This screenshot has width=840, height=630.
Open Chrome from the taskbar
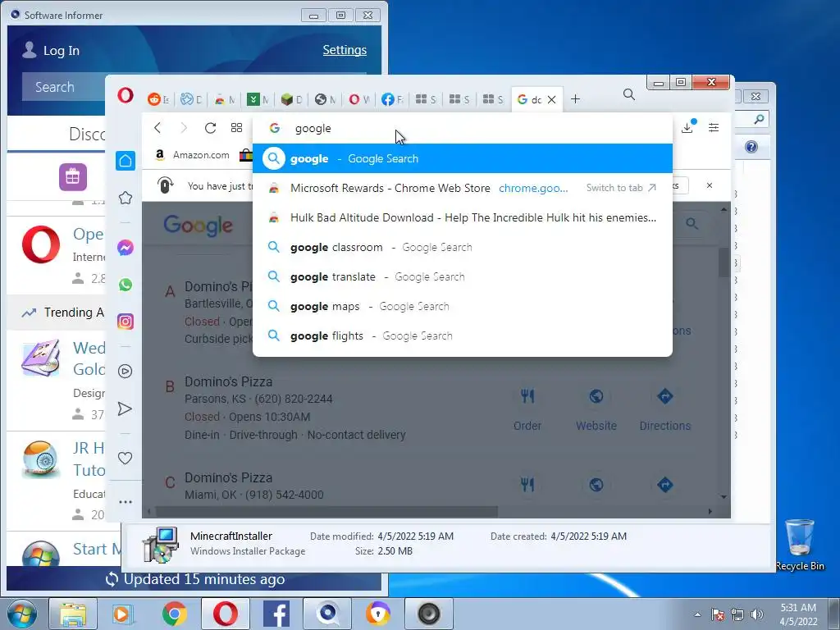click(x=174, y=614)
